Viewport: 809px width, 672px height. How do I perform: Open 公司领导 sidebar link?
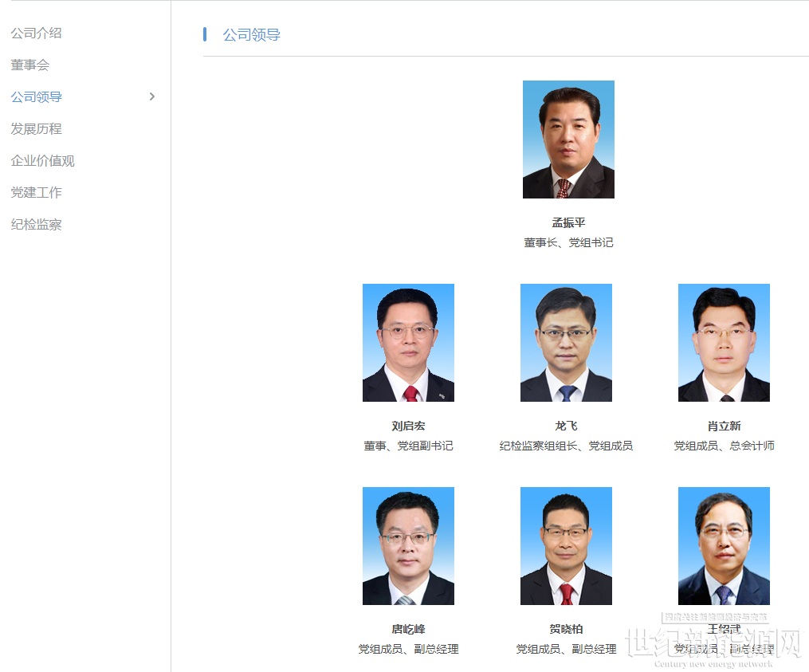coord(36,97)
